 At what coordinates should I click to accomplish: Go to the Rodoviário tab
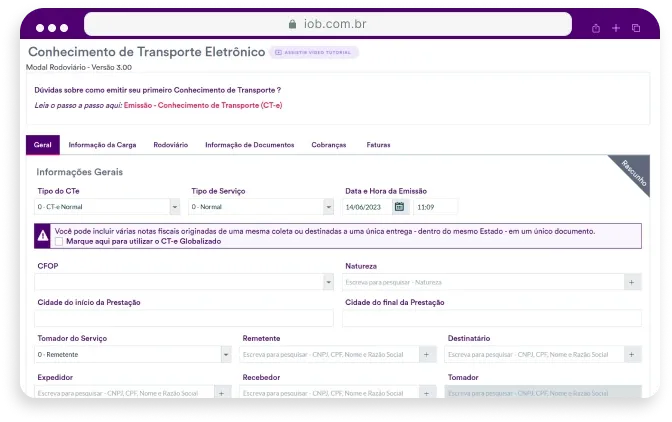(x=170, y=145)
